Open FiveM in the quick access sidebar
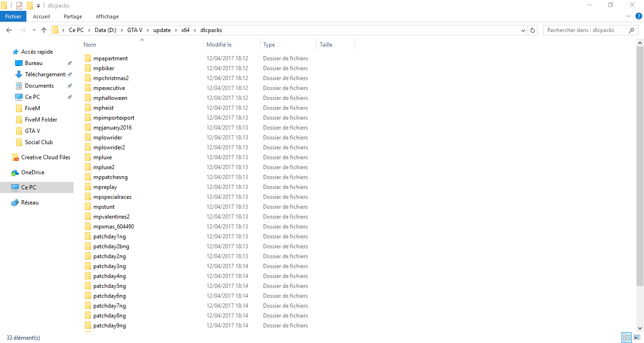 coord(33,108)
